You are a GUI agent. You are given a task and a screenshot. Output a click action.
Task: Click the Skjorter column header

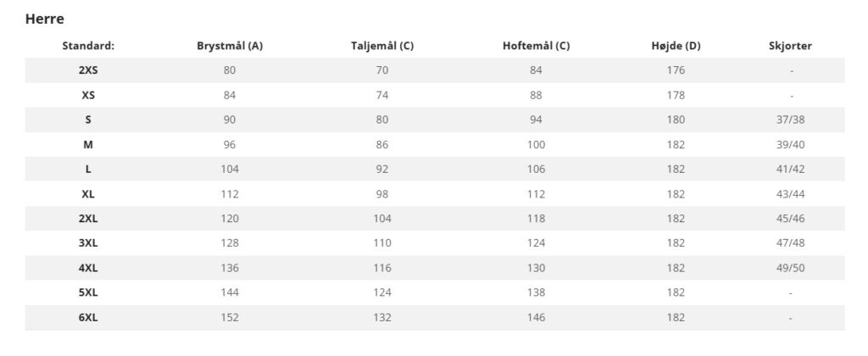[790, 46]
